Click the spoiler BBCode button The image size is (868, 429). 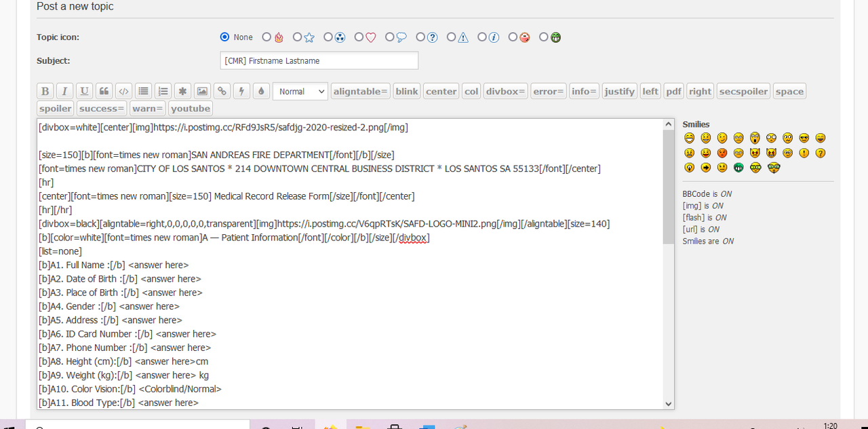coord(56,109)
